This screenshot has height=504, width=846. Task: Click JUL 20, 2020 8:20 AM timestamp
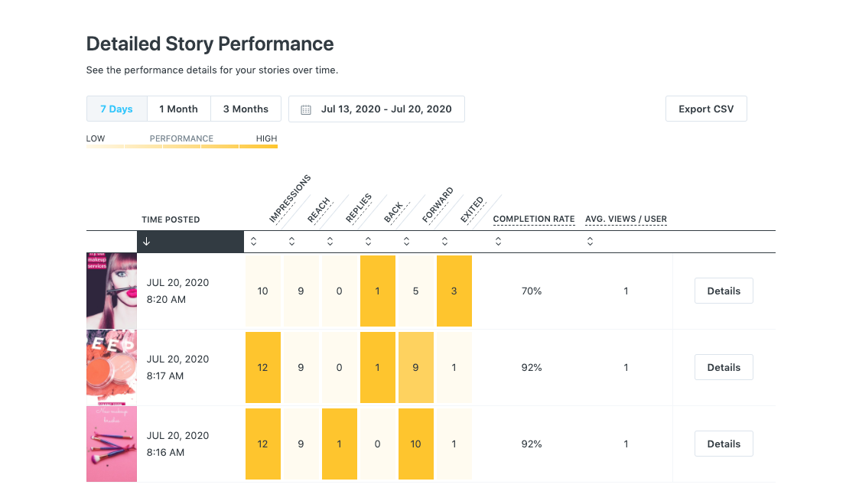[177, 291]
